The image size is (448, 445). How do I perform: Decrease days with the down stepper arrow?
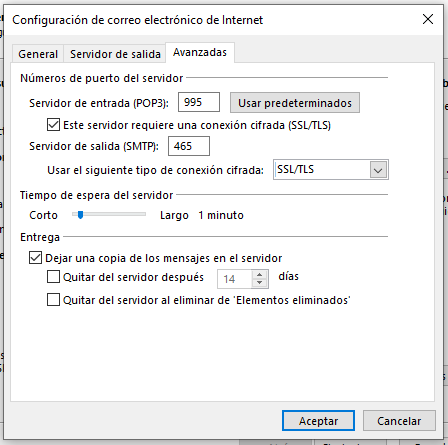click(260, 283)
